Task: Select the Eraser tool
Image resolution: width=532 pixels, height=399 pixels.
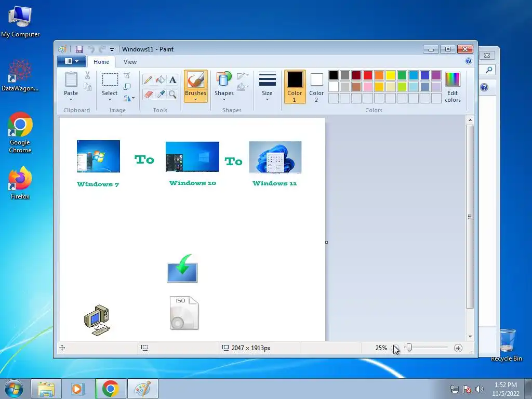Action: coord(148,94)
